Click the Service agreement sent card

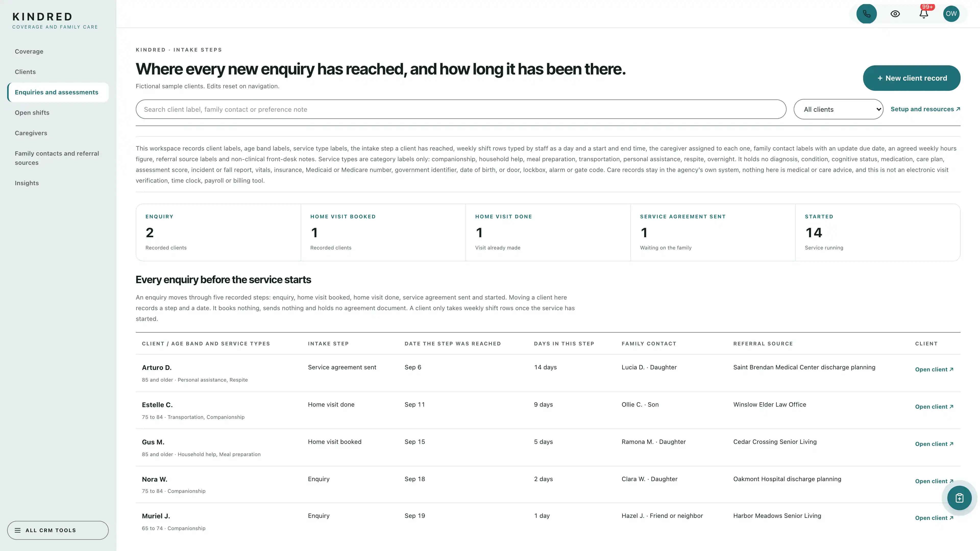click(x=713, y=232)
